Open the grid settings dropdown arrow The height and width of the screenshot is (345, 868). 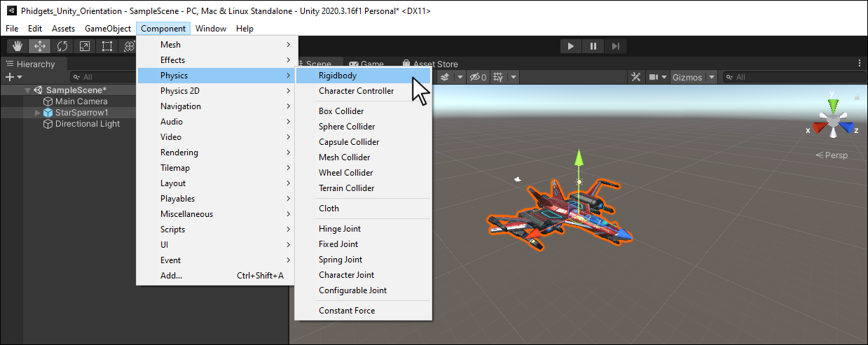tap(514, 77)
